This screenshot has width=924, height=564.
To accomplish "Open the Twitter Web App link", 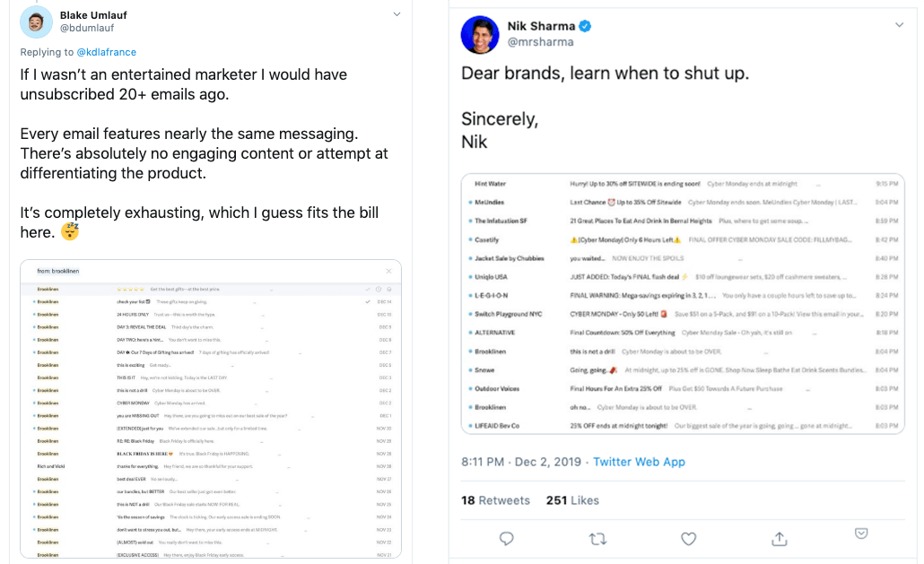I will (x=639, y=462).
